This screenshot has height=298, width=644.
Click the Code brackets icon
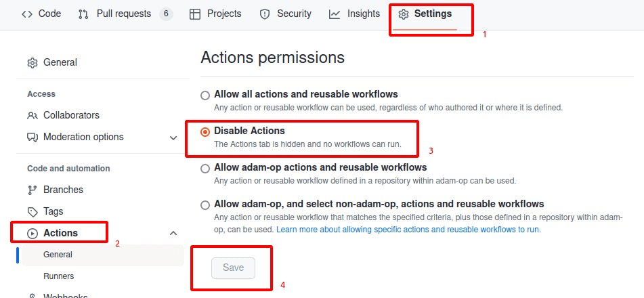point(27,14)
